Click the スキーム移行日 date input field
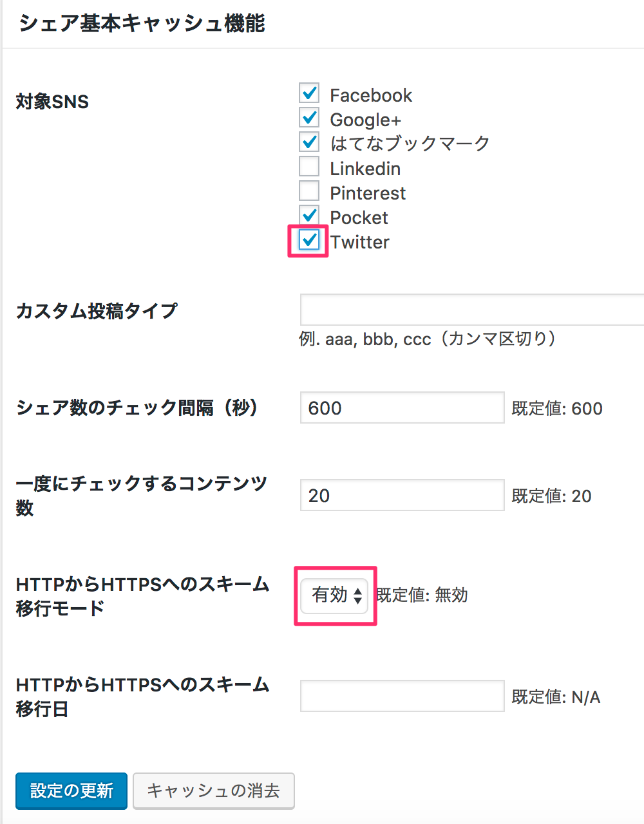The width and height of the screenshot is (644, 824). tap(402, 696)
